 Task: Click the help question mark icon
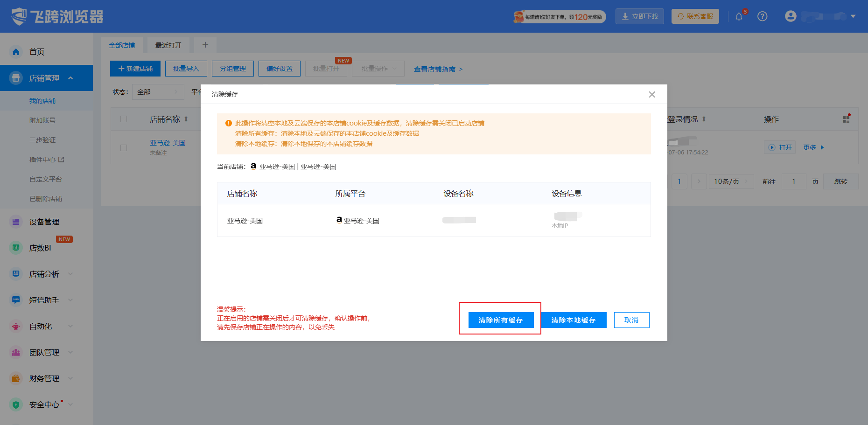point(763,16)
